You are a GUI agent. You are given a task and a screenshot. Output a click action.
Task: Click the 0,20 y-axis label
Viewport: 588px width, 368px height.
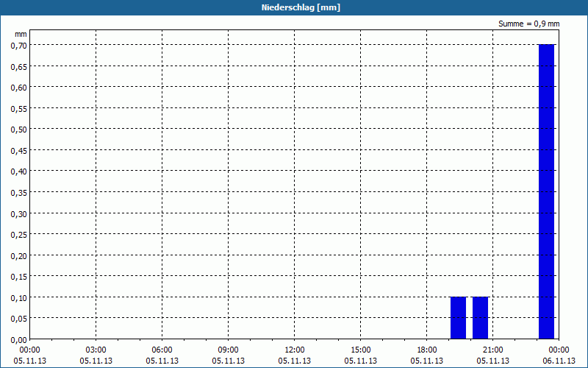[x=19, y=255]
